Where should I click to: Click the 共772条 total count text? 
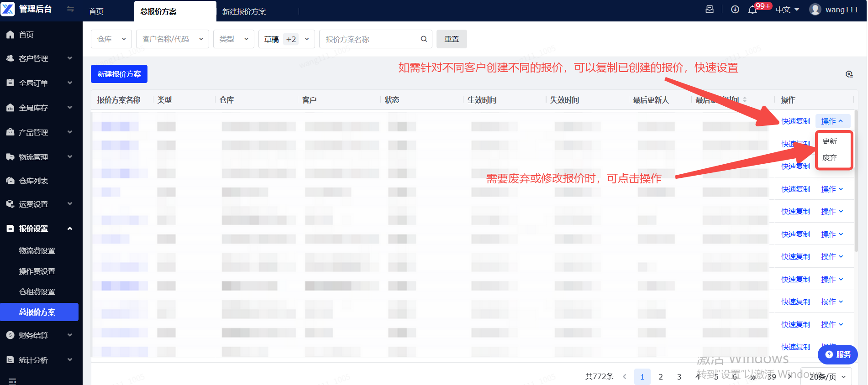tap(599, 377)
